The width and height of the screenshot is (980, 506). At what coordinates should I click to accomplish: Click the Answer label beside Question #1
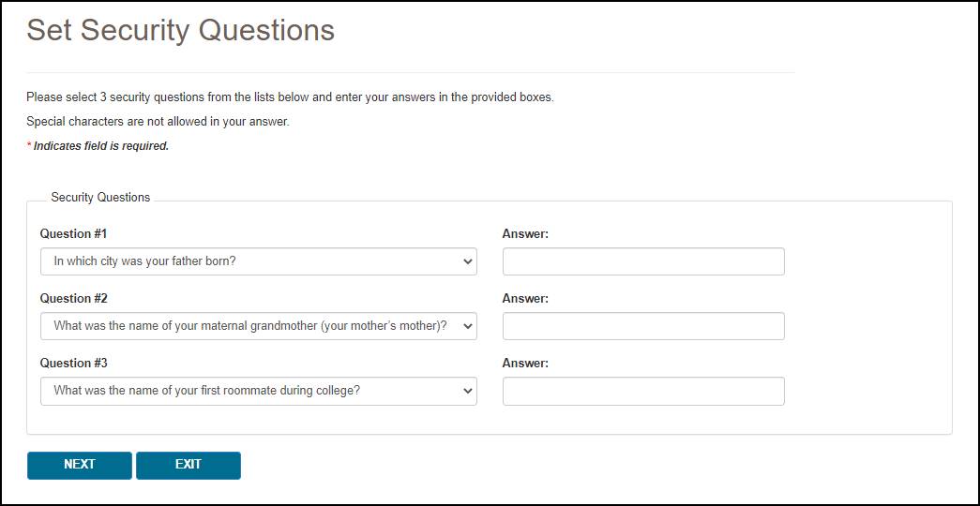[525, 233]
